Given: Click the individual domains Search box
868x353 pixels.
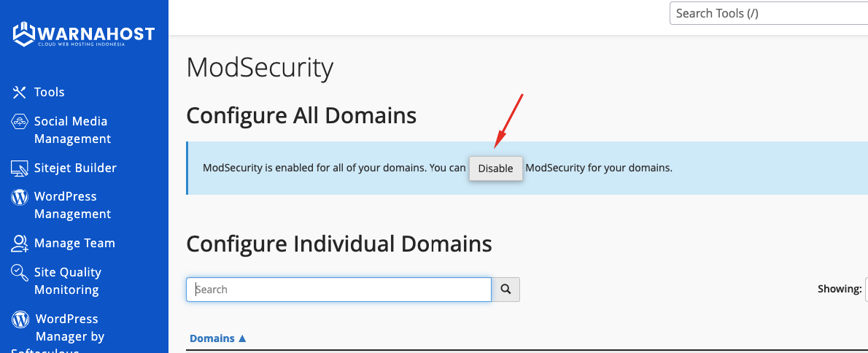Looking at the screenshot, I should click(339, 290).
